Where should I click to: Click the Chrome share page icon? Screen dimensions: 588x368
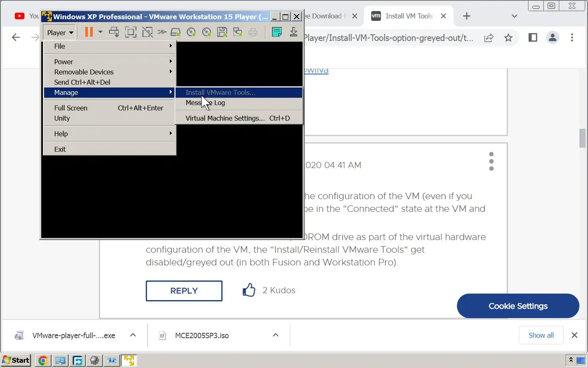(x=489, y=38)
